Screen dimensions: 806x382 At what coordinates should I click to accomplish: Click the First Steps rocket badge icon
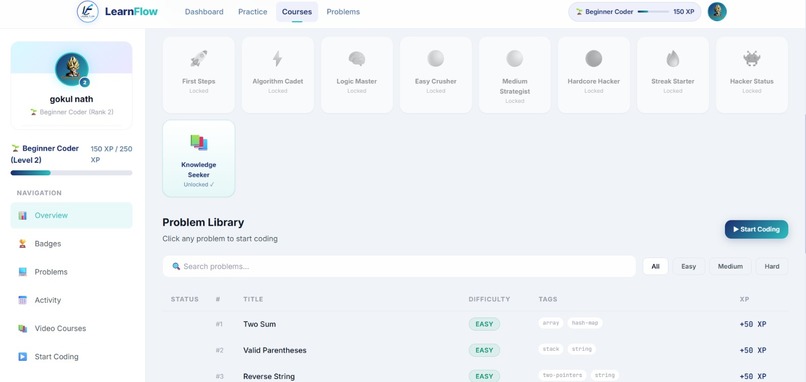click(x=199, y=59)
